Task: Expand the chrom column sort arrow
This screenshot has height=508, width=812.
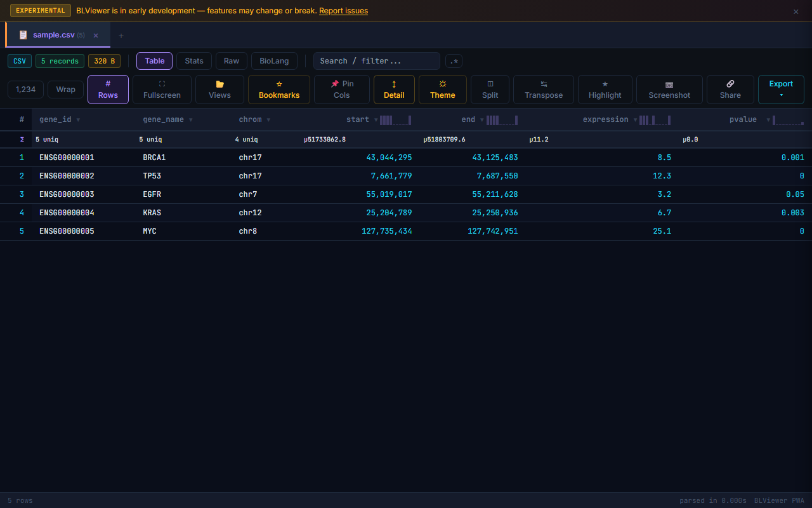Action: click(x=268, y=120)
